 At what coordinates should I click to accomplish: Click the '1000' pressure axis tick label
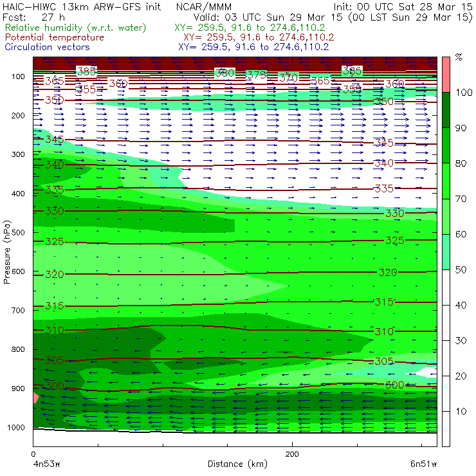(16, 427)
